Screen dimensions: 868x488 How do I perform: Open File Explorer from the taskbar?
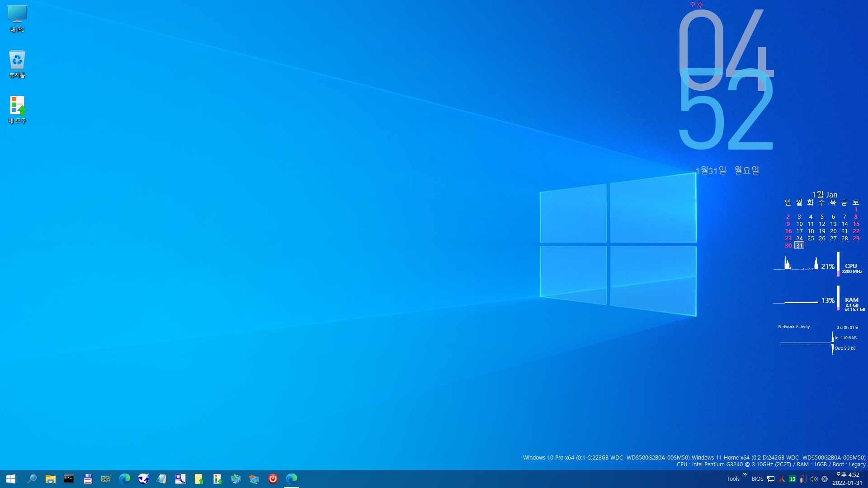point(50,479)
